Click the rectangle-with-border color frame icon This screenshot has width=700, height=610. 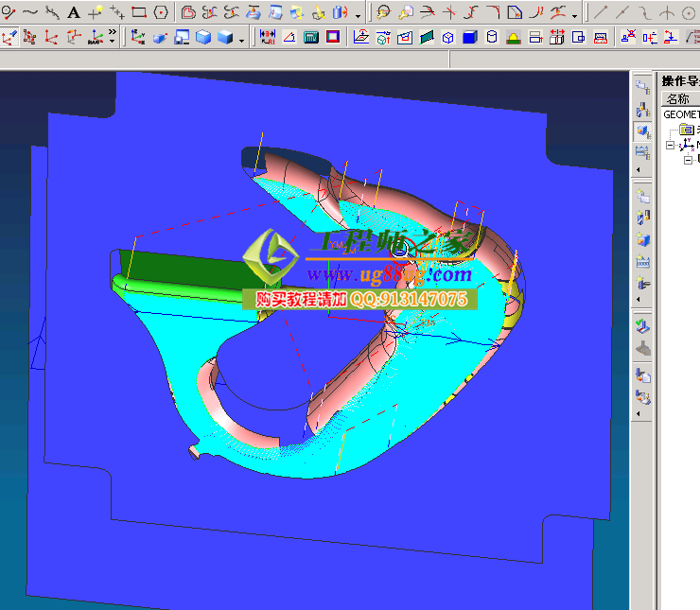[x=333, y=38]
